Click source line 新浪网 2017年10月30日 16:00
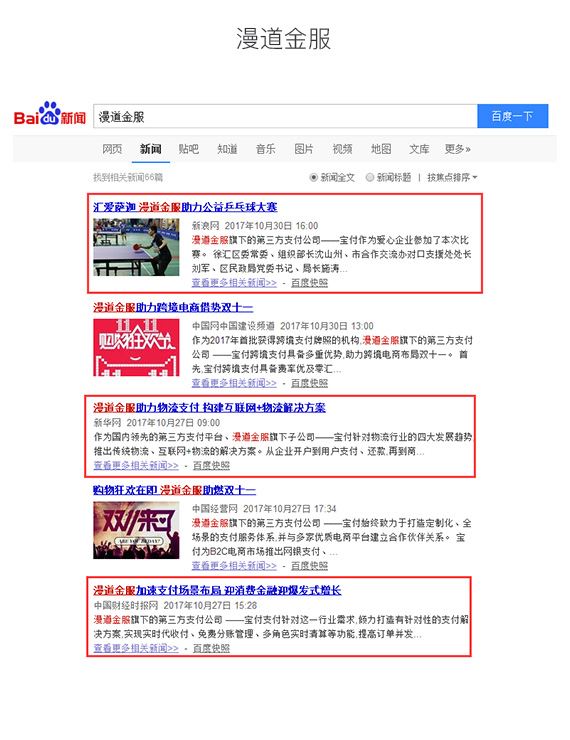The image size is (570, 740). click(255, 226)
